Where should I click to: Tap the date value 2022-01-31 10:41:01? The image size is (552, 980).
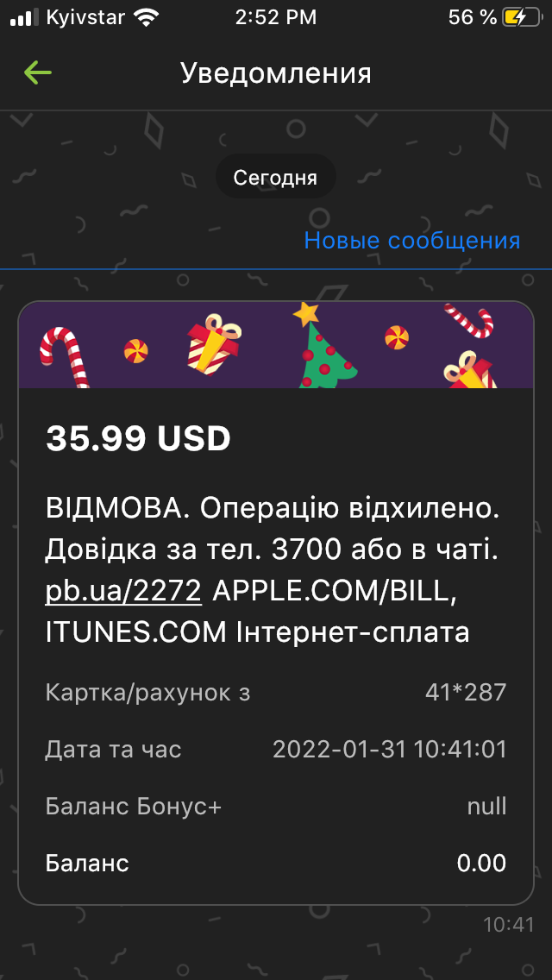390,749
